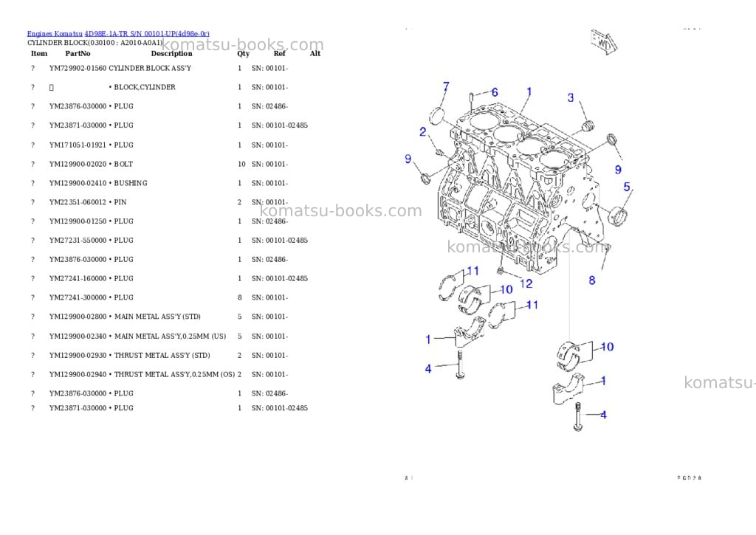Open the 4D98E-1A-TR S/N 00101-UP link
Viewport: 756px width, 535px height.
point(147,34)
